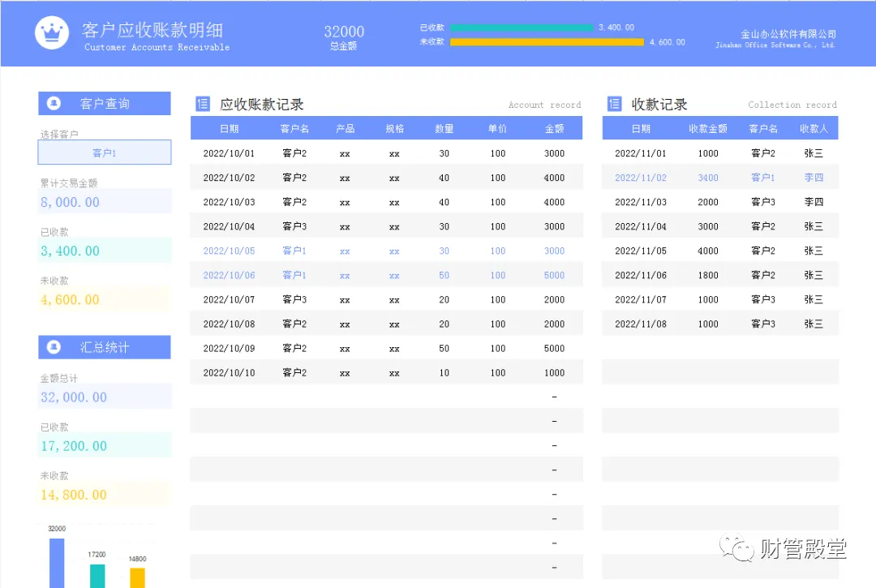Click the 客户查询 section header

click(x=105, y=103)
